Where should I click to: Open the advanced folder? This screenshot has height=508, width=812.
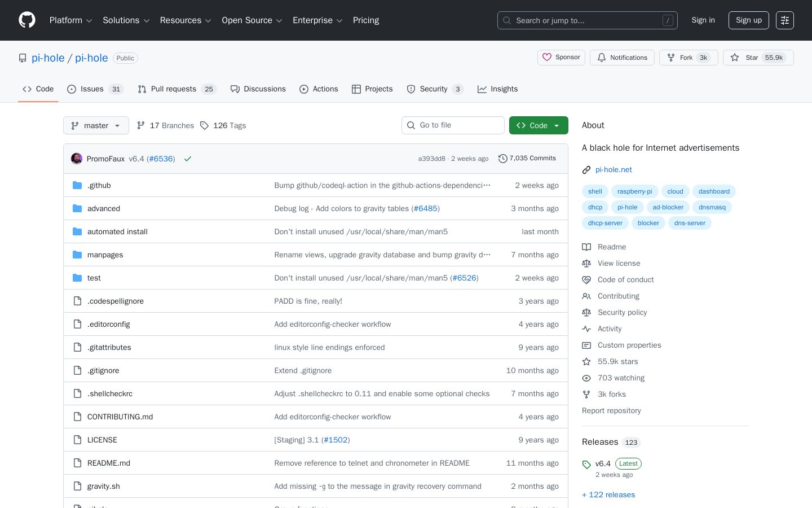(x=104, y=208)
